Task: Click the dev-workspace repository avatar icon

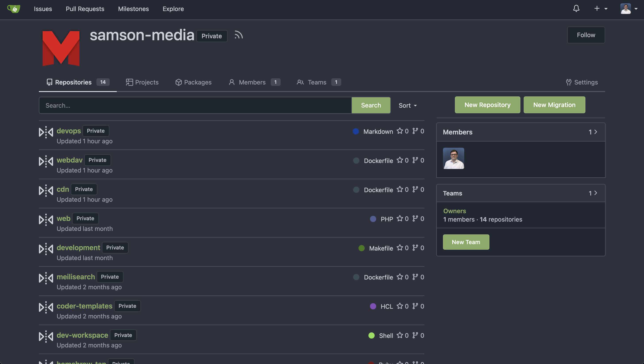Action: (x=46, y=337)
